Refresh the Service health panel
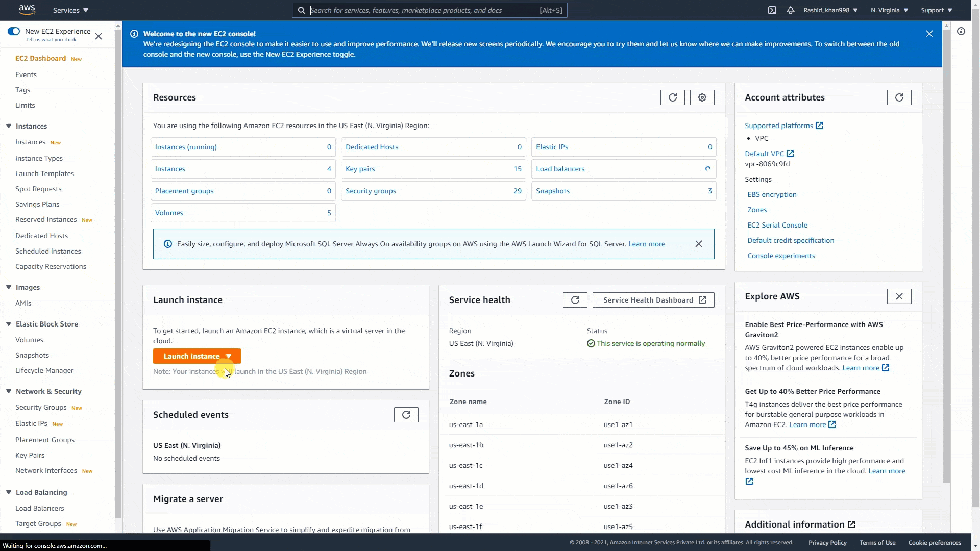Viewport: 980px width, 551px height. point(575,299)
